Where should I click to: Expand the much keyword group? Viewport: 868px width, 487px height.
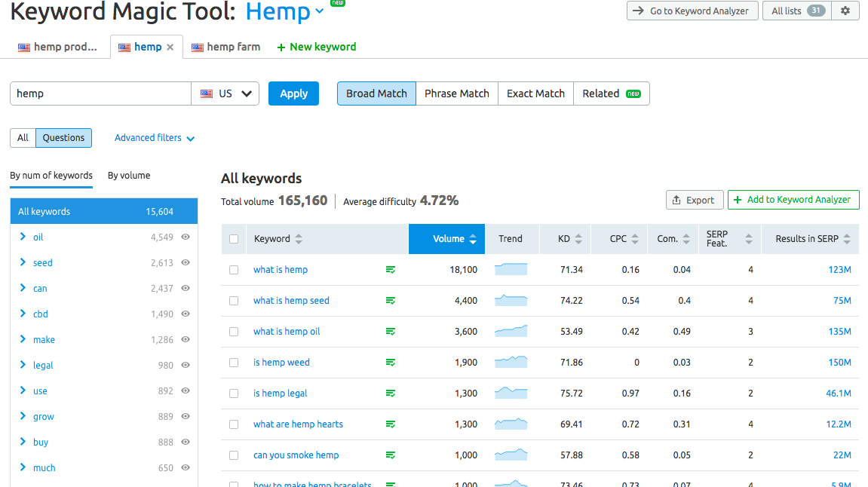(23, 467)
